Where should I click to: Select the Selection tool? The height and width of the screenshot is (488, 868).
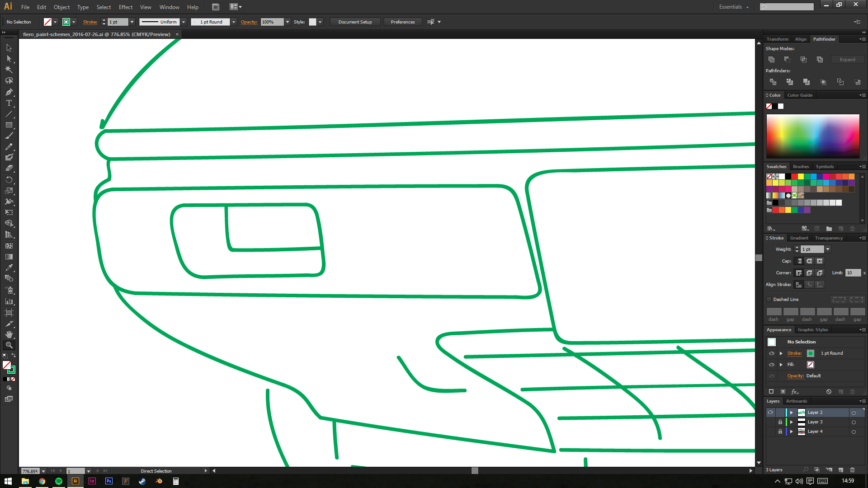point(9,47)
